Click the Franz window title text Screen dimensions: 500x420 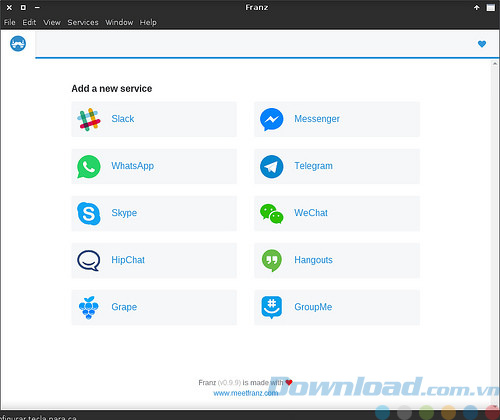(257, 7)
